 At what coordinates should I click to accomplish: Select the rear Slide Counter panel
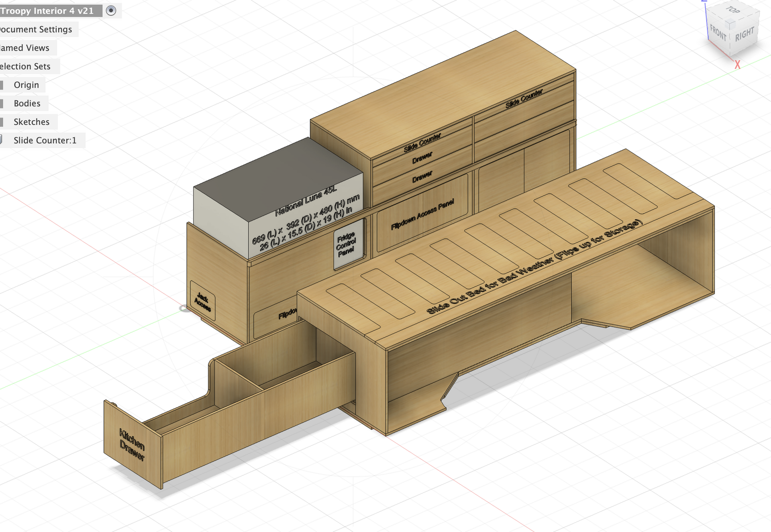(524, 98)
